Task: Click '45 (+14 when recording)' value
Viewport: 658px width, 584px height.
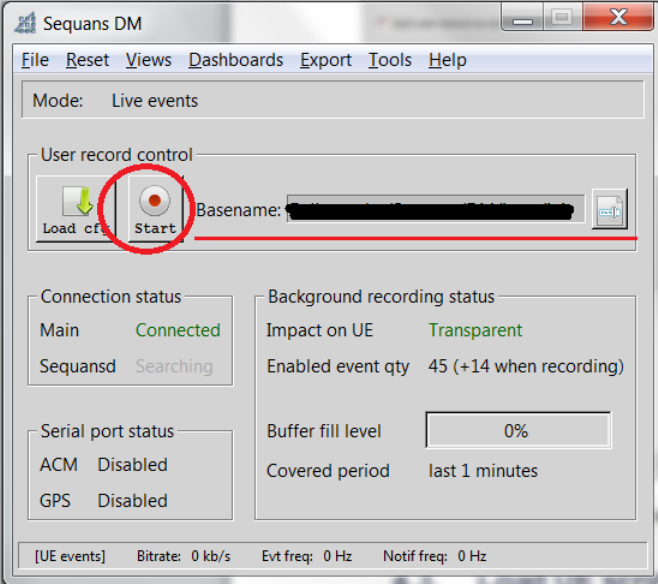Action: tap(526, 366)
